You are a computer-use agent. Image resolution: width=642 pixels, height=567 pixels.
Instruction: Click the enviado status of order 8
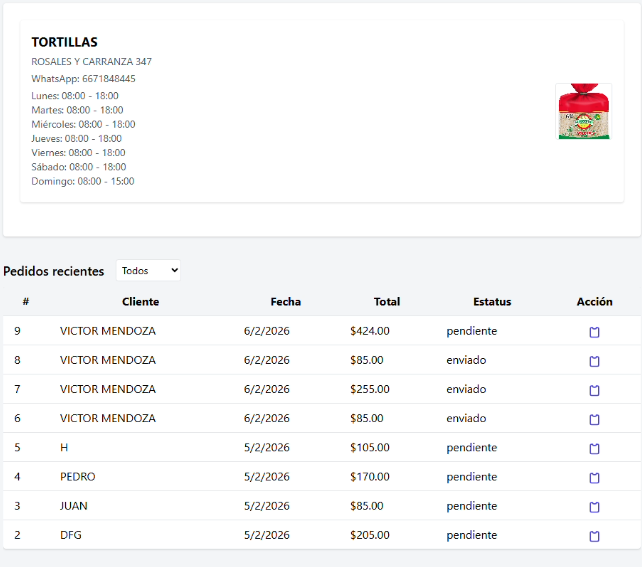[466, 360]
